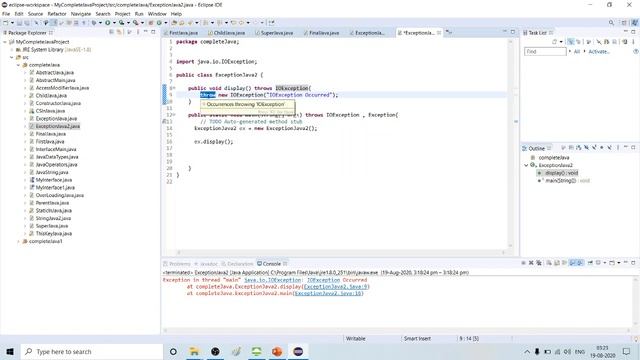The width and height of the screenshot is (640, 360).
Task: Click the green Run button in toolbar
Action: click(108, 23)
